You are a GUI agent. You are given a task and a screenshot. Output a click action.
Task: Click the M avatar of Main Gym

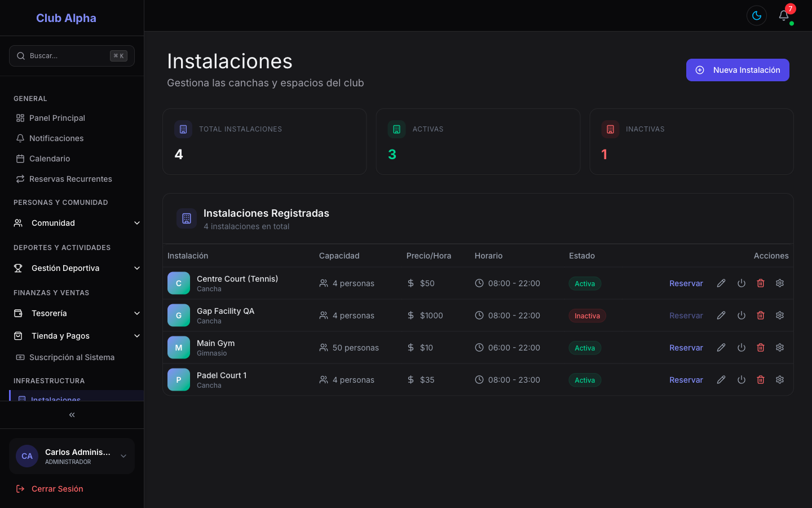coord(179,348)
